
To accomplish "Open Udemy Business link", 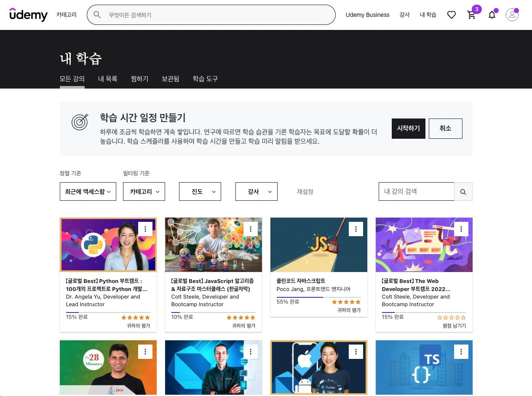I will [367, 15].
